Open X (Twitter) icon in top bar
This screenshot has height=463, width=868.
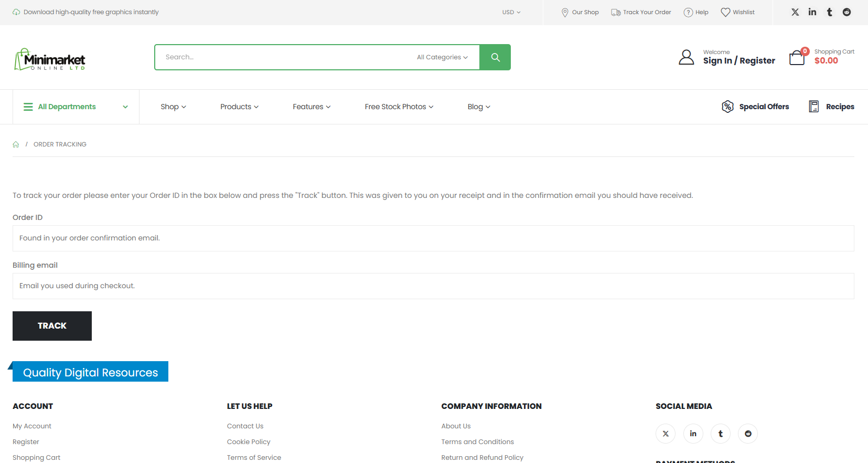click(x=795, y=12)
